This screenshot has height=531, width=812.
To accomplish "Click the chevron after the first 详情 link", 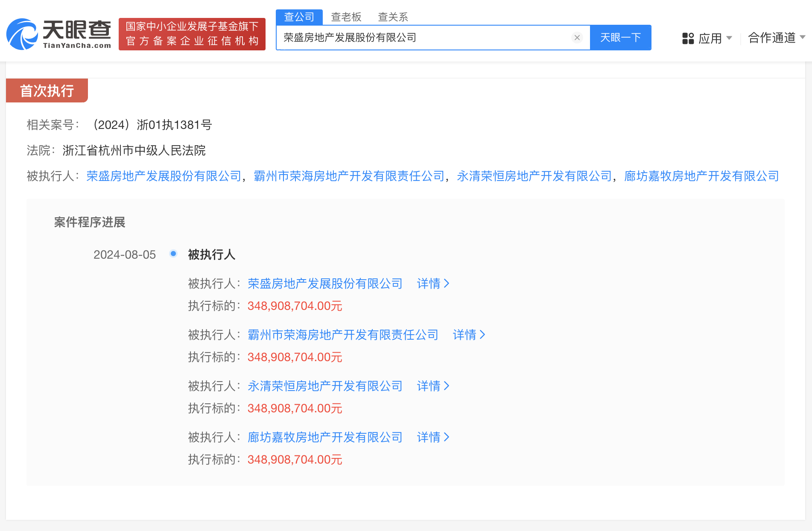I will pyautogui.click(x=447, y=283).
